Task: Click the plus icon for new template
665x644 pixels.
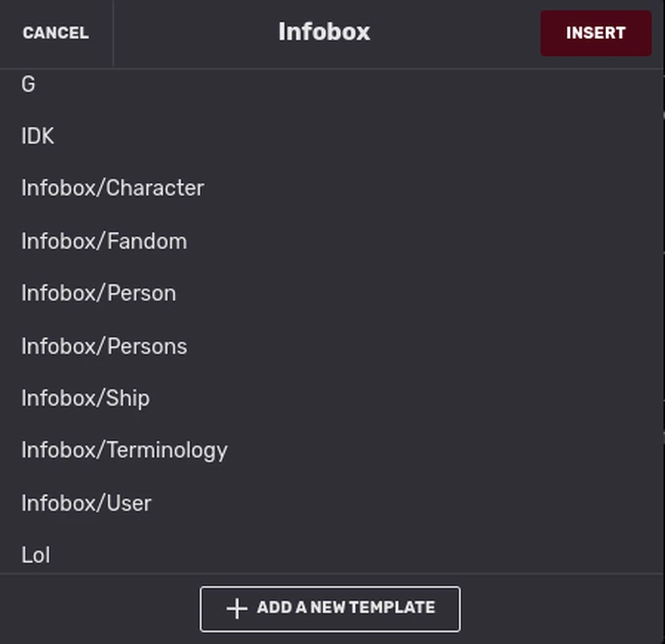Action: click(x=236, y=609)
